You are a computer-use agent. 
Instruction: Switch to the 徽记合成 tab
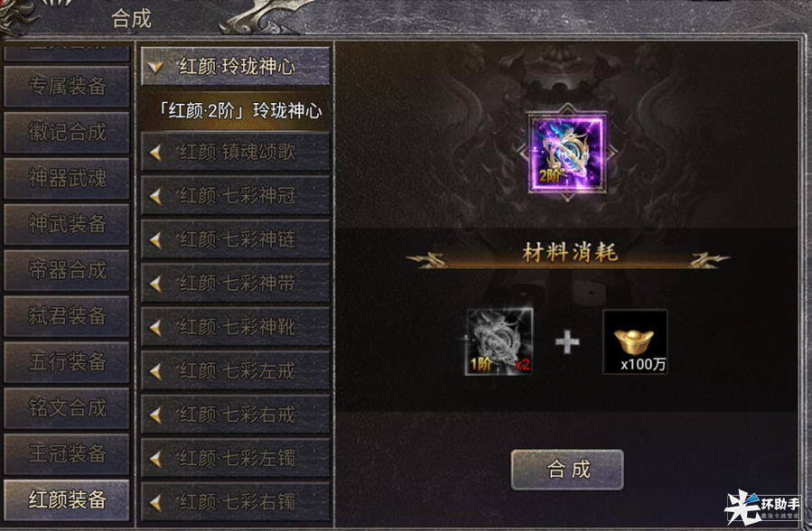tap(67, 133)
